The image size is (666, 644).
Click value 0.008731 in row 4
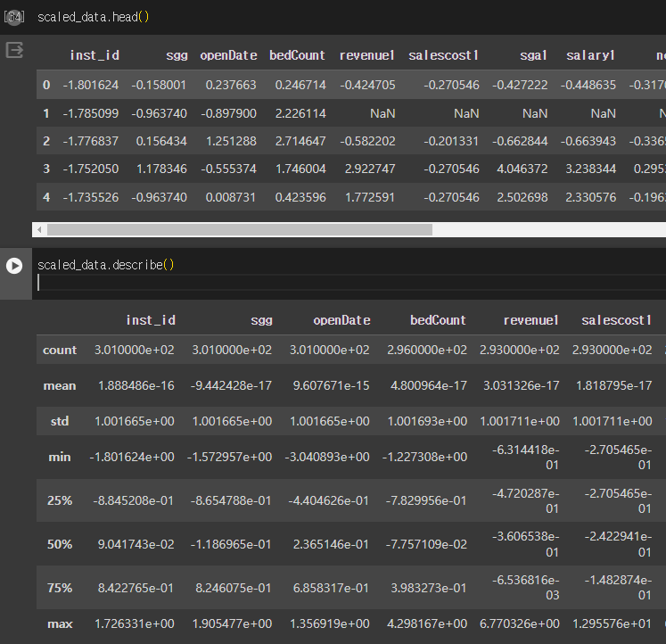click(231, 197)
